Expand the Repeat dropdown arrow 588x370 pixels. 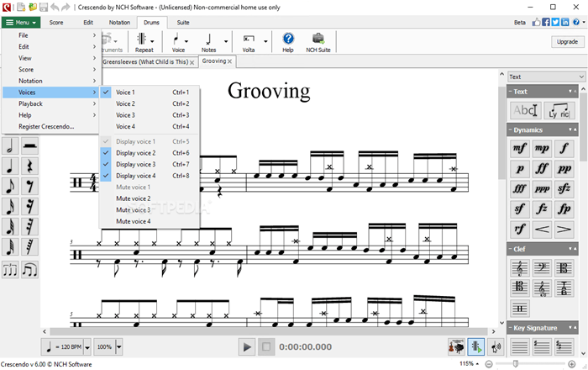point(152,41)
